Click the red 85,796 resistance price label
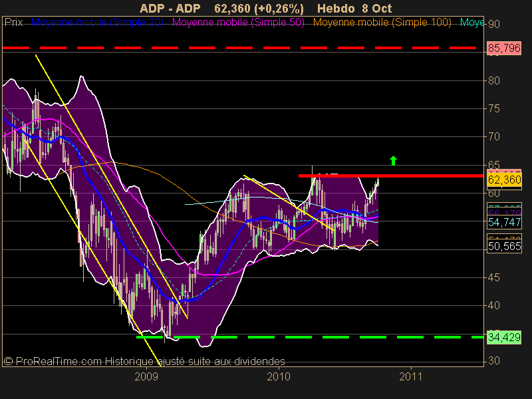532x399 pixels. (504, 48)
